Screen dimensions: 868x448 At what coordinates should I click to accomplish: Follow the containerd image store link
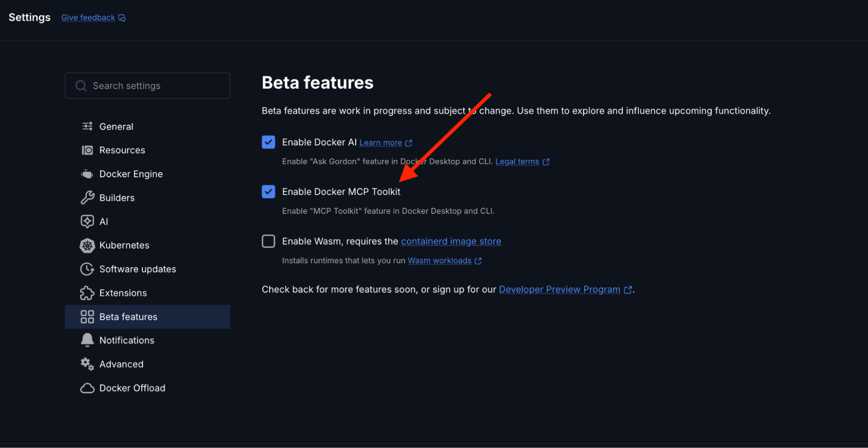coord(451,241)
